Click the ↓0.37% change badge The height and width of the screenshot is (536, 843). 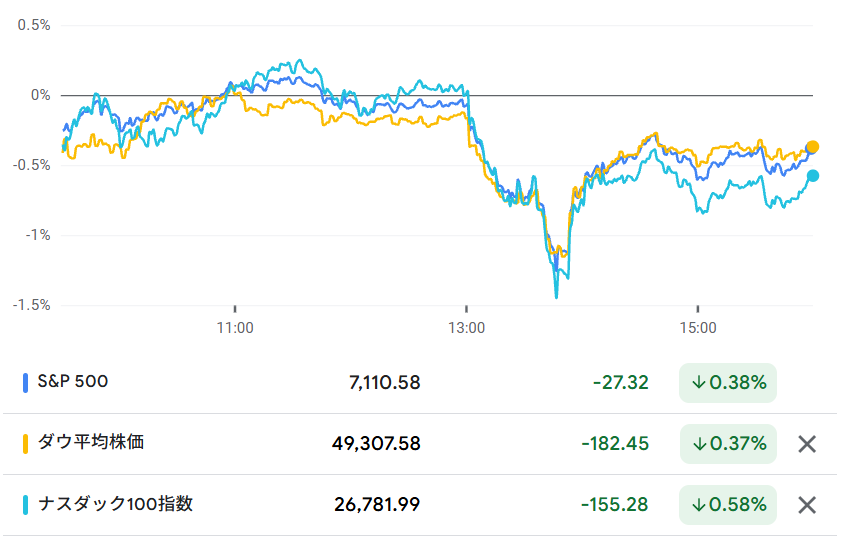point(728,444)
